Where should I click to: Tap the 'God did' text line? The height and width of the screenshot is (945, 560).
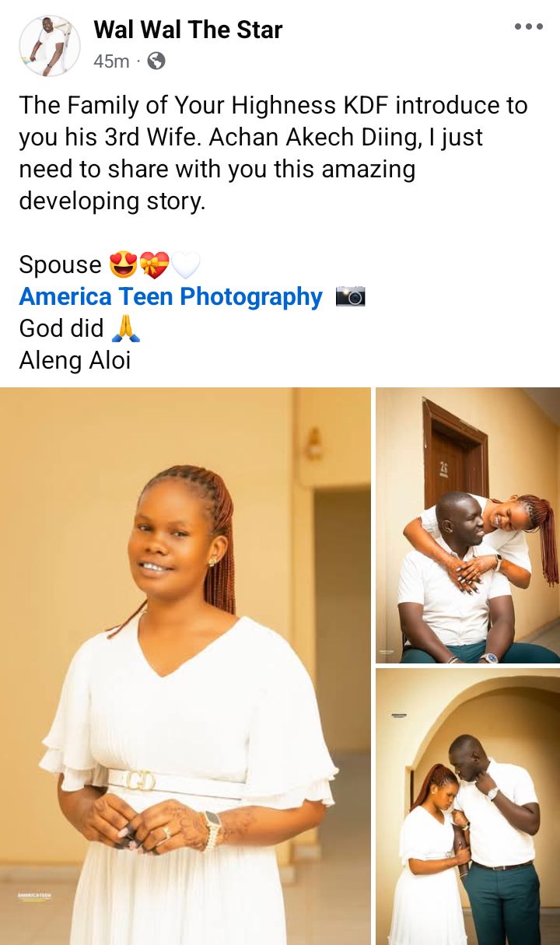[x=61, y=328]
